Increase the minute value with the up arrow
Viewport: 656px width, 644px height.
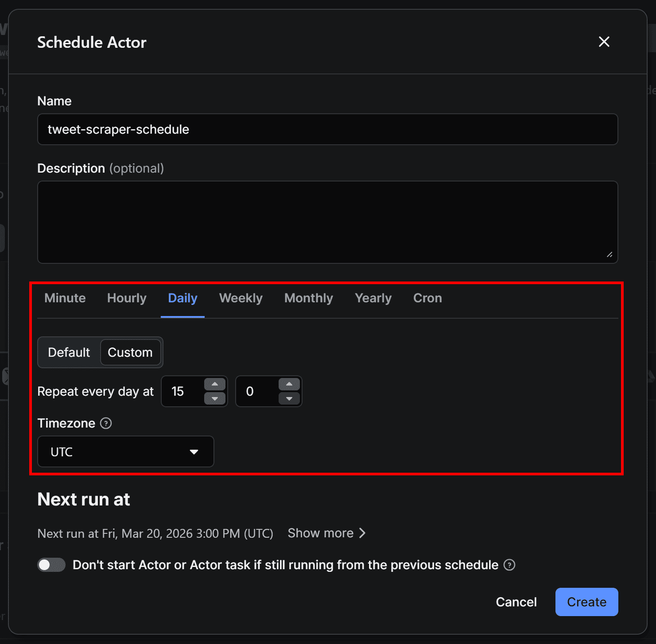pyautogui.click(x=290, y=384)
